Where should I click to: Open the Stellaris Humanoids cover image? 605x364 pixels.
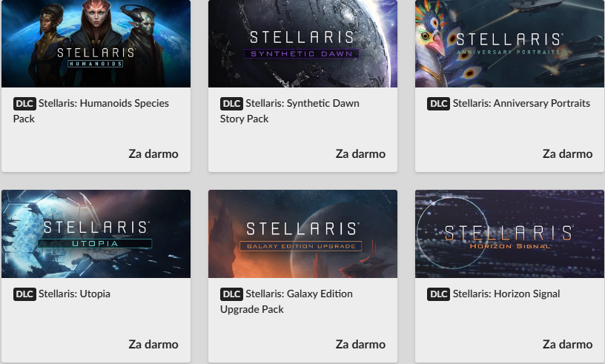pos(96,44)
